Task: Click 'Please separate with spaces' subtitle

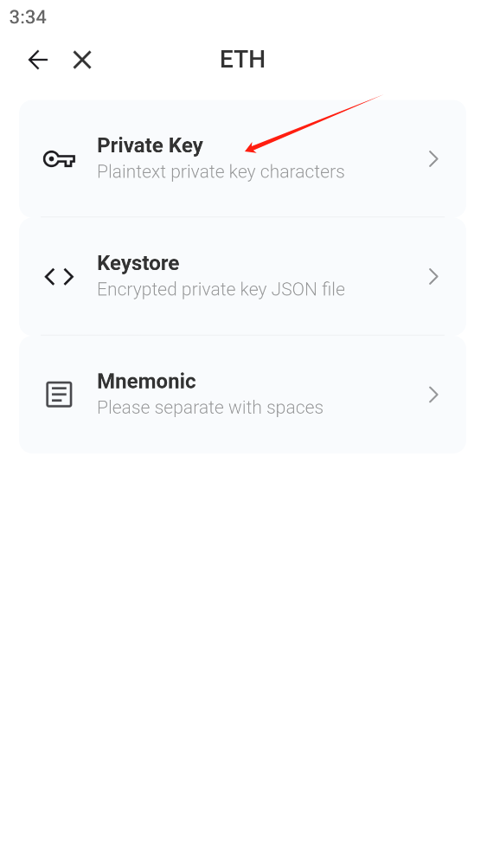Action: (210, 408)
